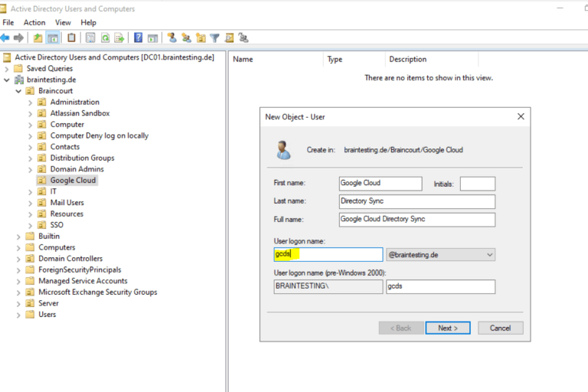Select Google Cloud in the tree
The height and width of the screenshot is (392, 588).
click(x=73, y=181)
